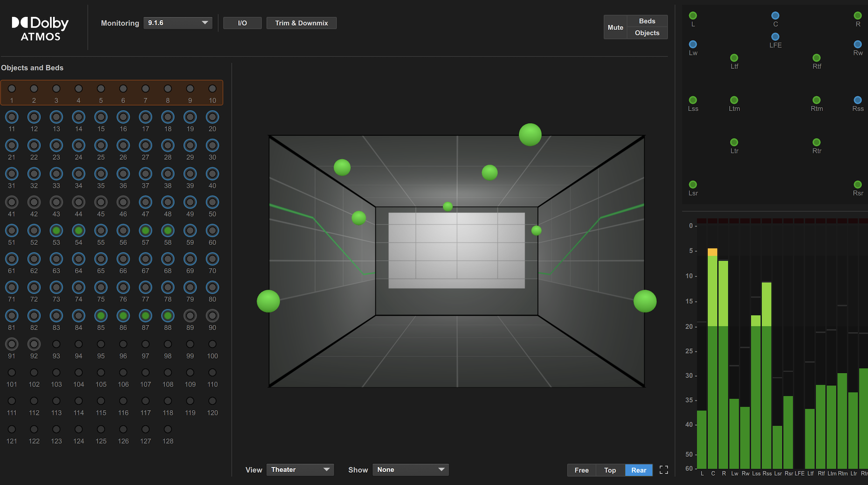Select the LFE channel indicator

(x=775, y=37)
